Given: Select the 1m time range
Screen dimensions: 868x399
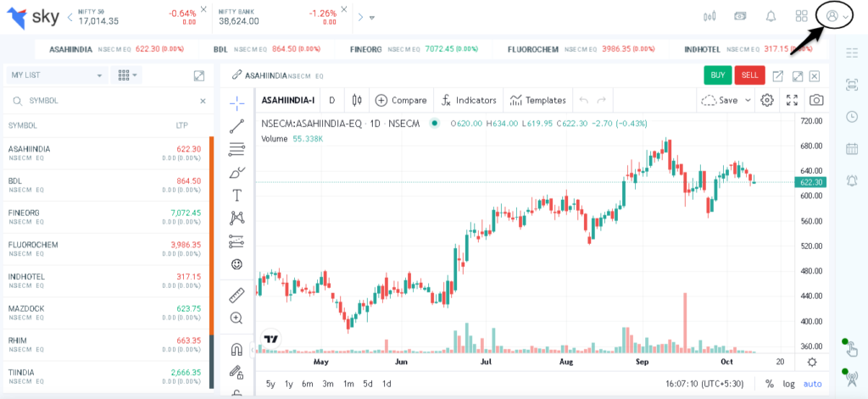Looking at the screenshot, I should point(348,384).
